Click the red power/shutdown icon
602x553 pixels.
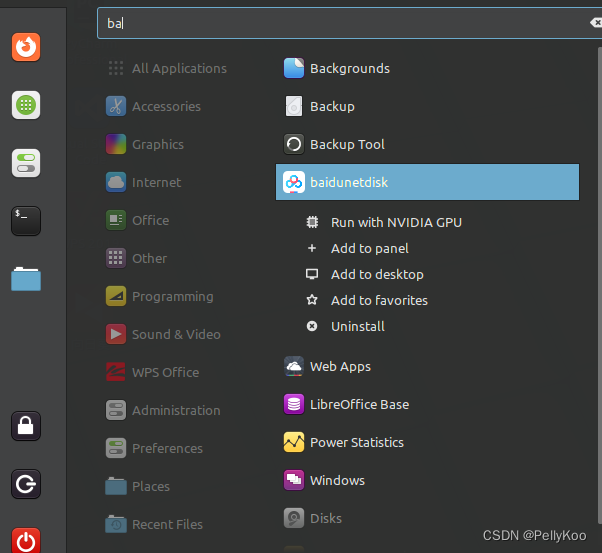pos(26,540)
